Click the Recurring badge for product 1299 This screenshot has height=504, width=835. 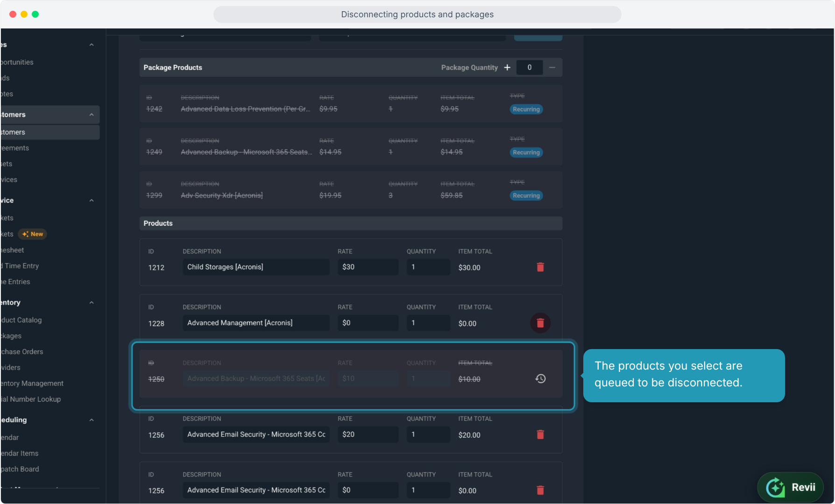click(526, 196)
